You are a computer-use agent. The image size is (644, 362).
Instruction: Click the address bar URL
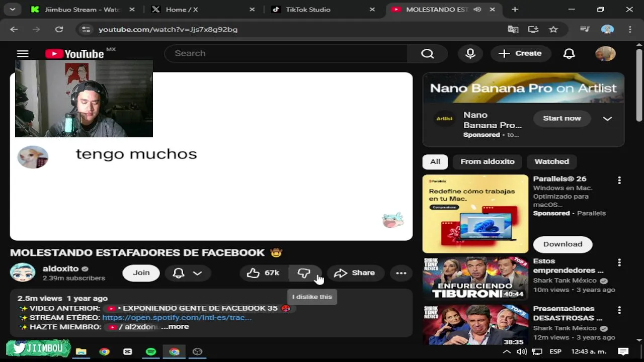click(168, 29)
